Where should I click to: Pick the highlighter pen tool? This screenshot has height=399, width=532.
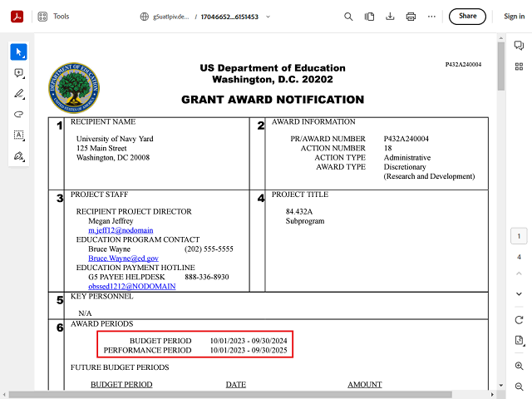[18, 94]
